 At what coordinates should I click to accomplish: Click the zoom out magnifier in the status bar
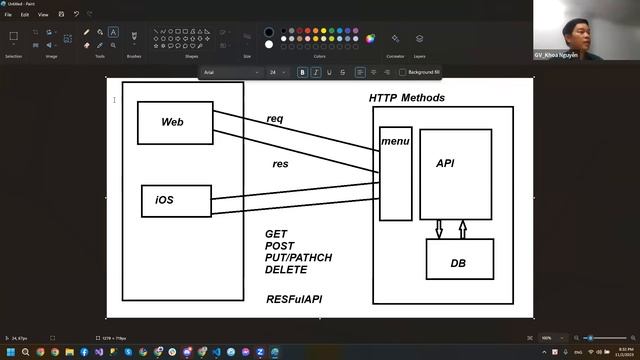[x=576, y=338]
